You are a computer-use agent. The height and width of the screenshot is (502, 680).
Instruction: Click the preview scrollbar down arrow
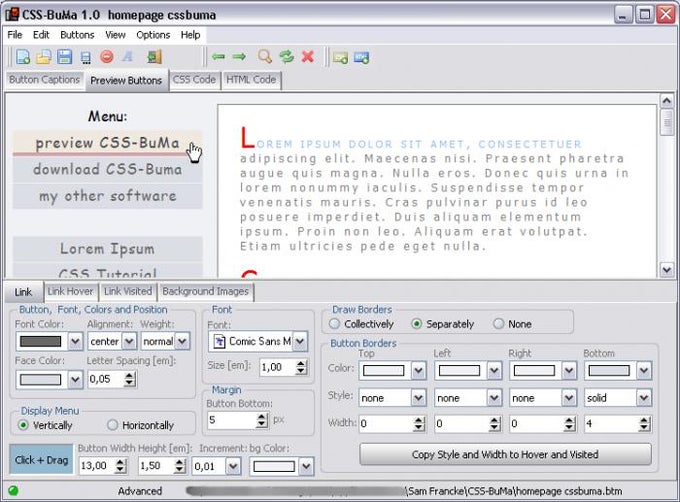click(667, 270)
